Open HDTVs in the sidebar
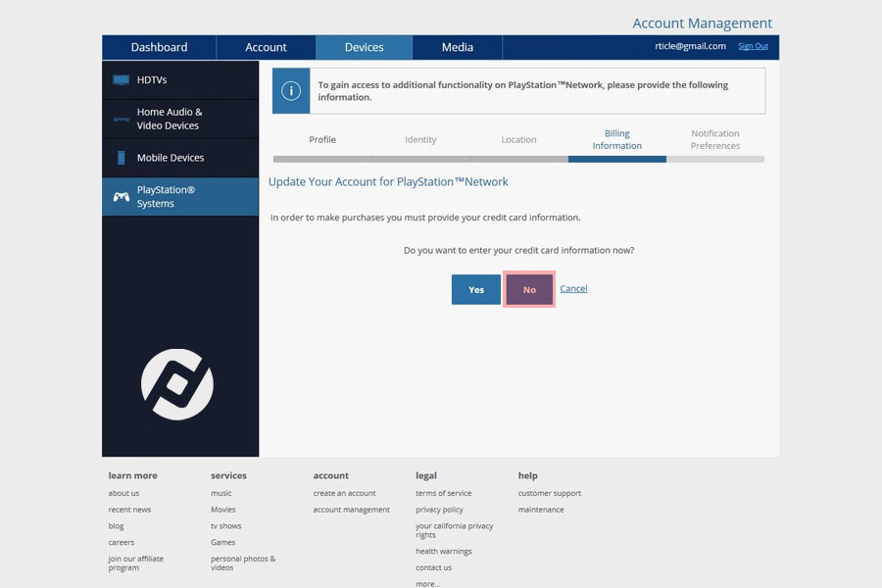882x588 pixels. (x=180, y=80)
